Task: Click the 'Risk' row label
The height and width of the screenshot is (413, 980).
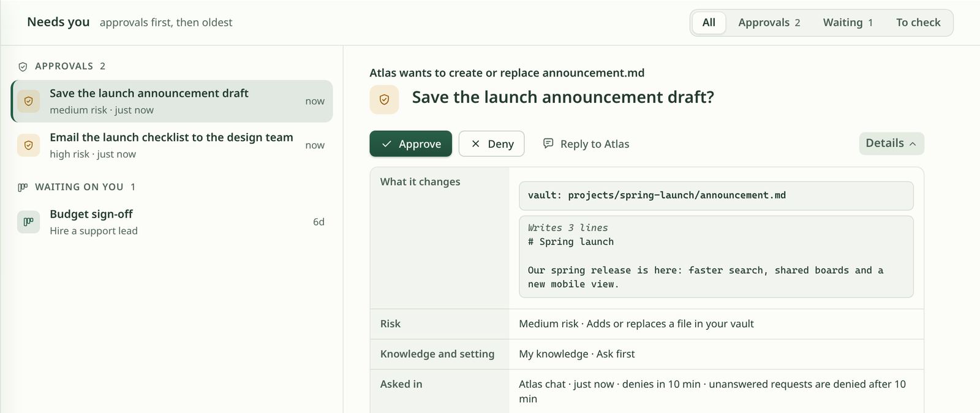Action: click(x=390, y=324)
